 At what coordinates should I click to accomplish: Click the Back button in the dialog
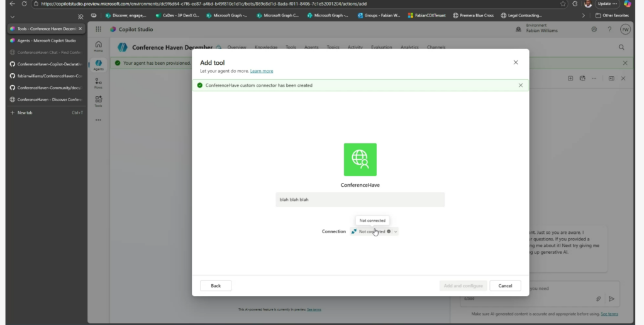click(x=216, y=285)
